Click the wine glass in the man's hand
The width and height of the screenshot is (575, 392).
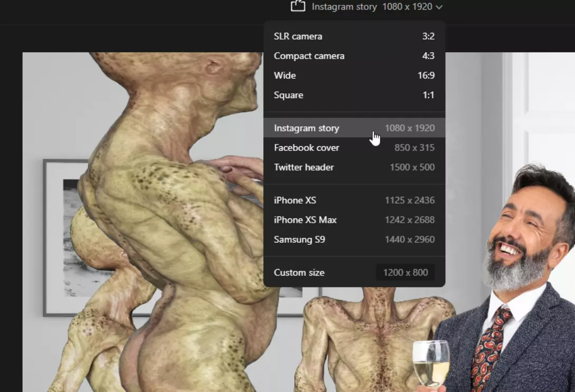[x=430, y=363]
